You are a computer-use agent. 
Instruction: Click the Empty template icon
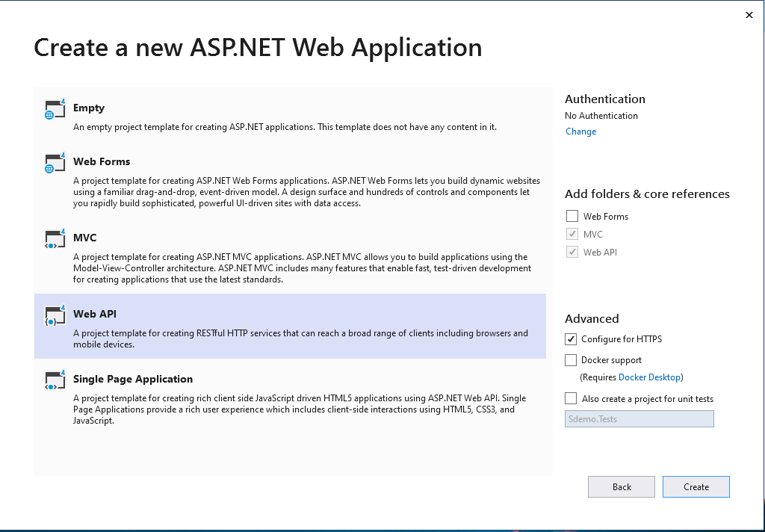[x=54, y=109]
